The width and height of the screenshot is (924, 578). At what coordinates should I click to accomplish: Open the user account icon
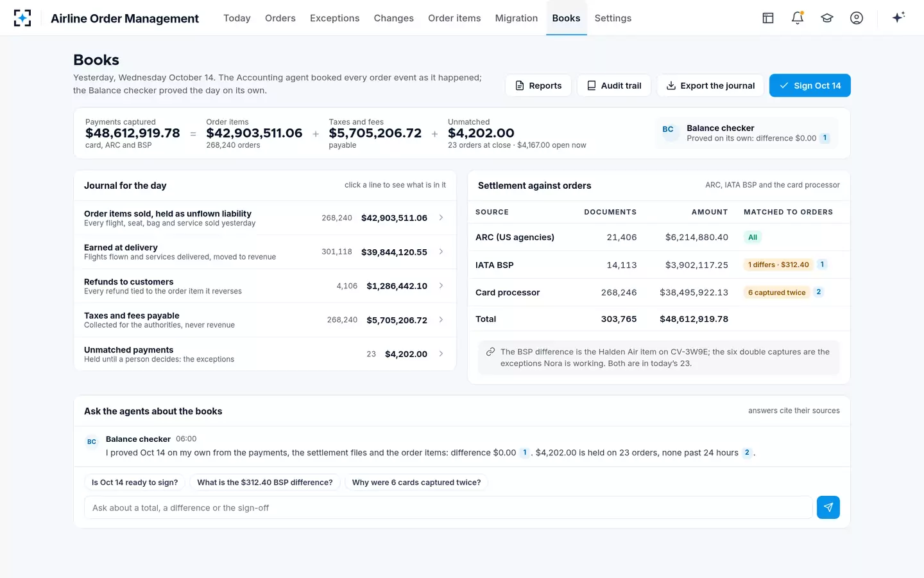tap(857, 18)
